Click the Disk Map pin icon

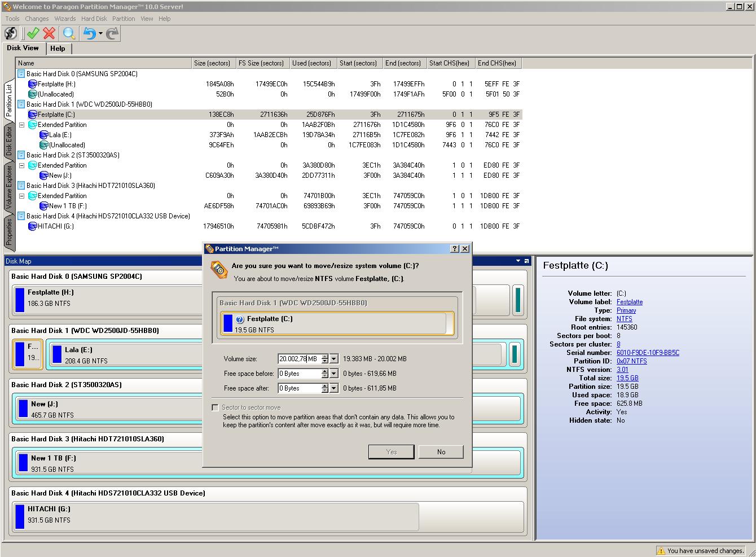[526, 261]
